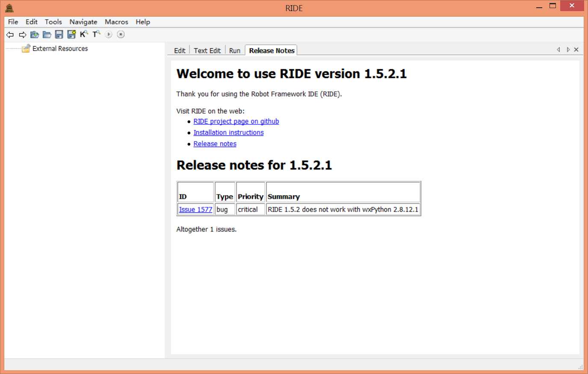Open RIDE project page on github link

[236, 121]
